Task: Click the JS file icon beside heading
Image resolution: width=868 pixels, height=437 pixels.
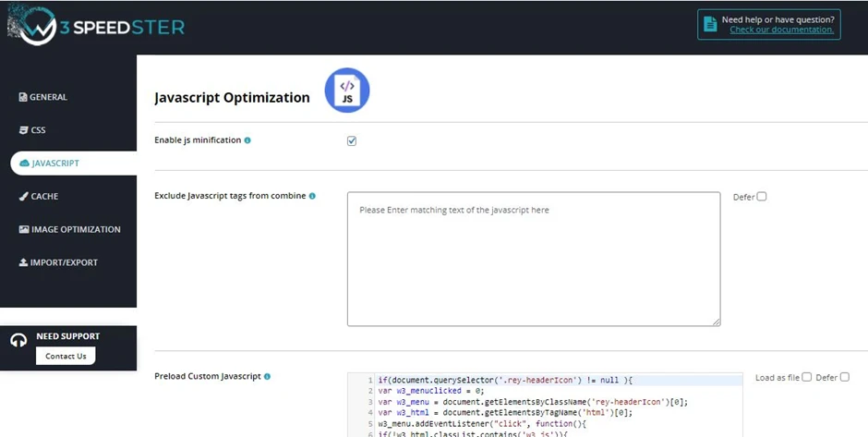Action: coord(347,91)
